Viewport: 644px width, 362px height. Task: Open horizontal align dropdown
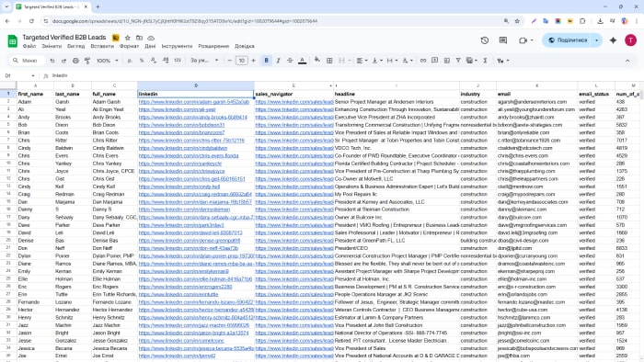(362, 61)
